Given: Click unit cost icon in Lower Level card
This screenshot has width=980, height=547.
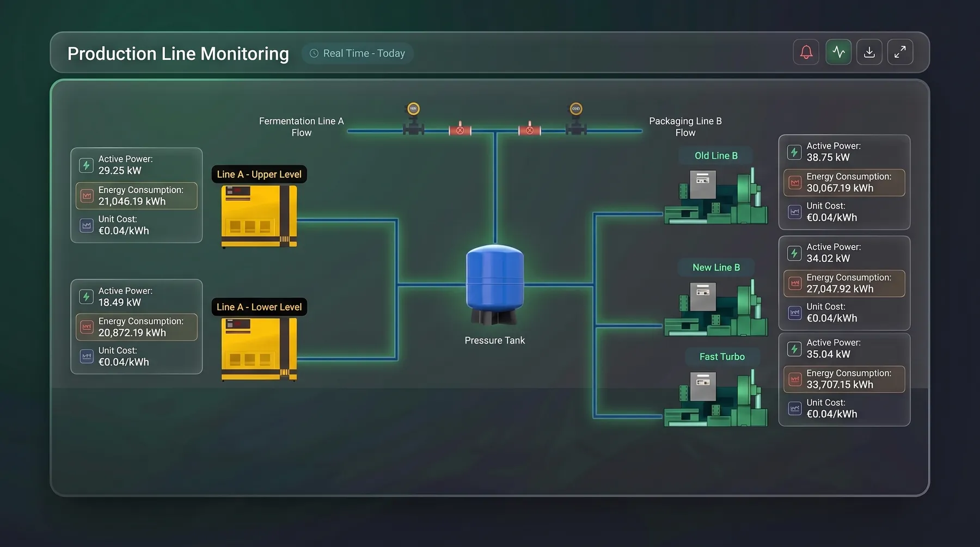Looking at the screenshot, I should tap(87, 357).
